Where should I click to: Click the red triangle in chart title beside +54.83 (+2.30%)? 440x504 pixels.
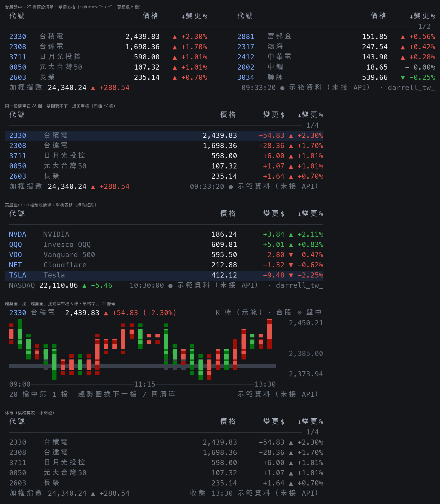[106, 313]
